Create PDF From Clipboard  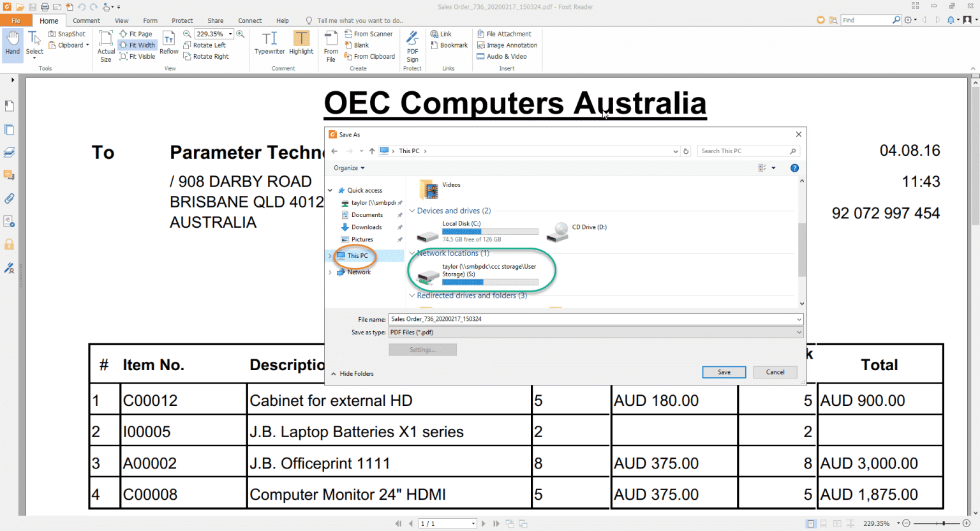click(x=370, y=56)
